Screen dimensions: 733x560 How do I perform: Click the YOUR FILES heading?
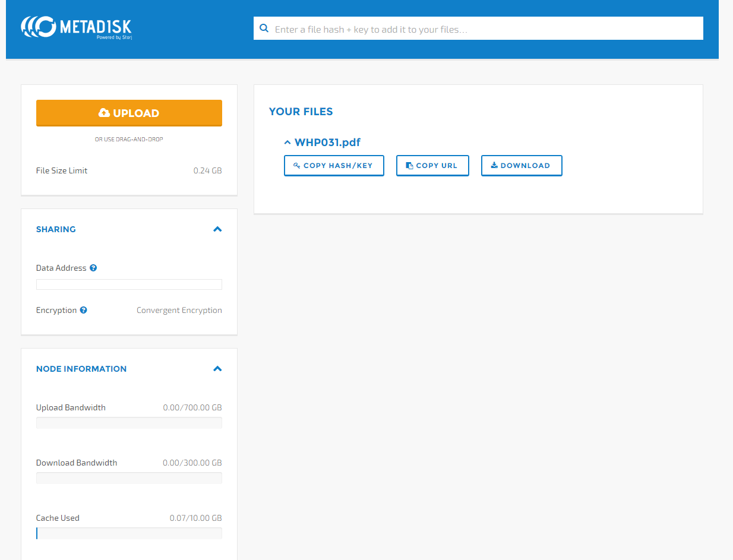[301, 112]
